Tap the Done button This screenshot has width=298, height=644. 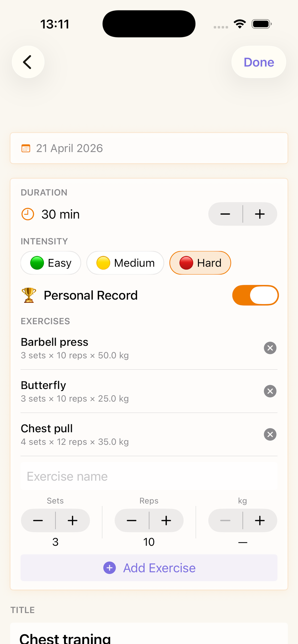click(x=259, y=62)
